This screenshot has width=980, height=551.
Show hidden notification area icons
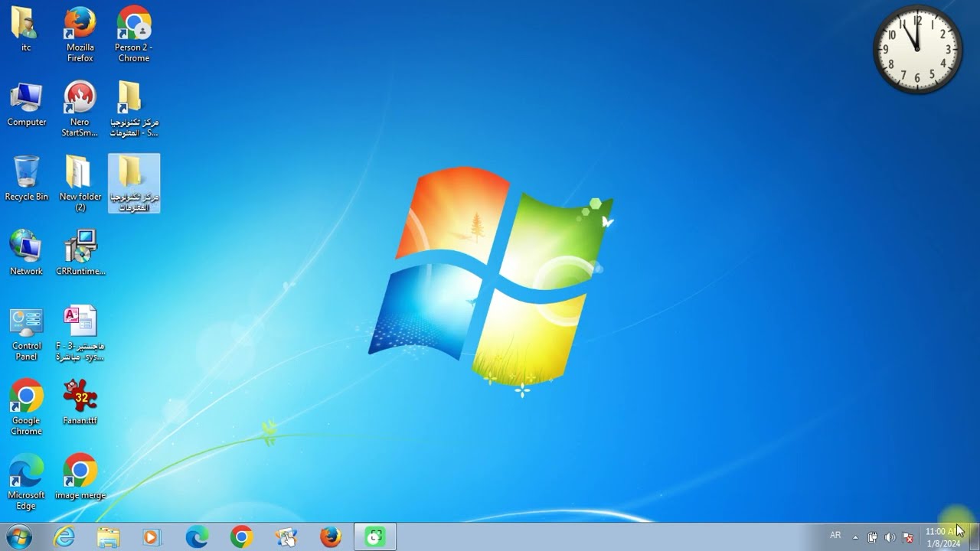855,537
